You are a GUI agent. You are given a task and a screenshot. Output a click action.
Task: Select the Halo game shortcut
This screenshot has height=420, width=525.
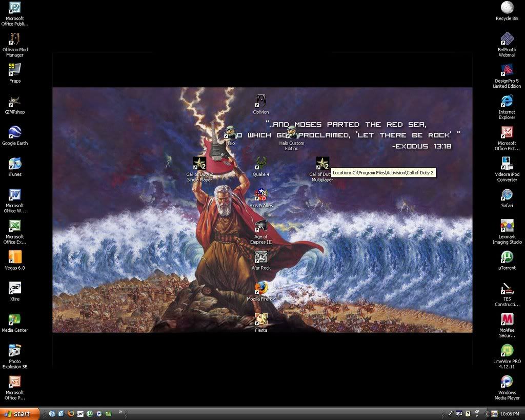pos(230,136)
